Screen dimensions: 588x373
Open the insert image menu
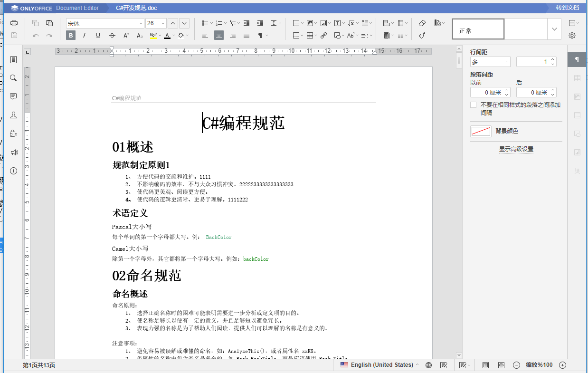(311, 23)
